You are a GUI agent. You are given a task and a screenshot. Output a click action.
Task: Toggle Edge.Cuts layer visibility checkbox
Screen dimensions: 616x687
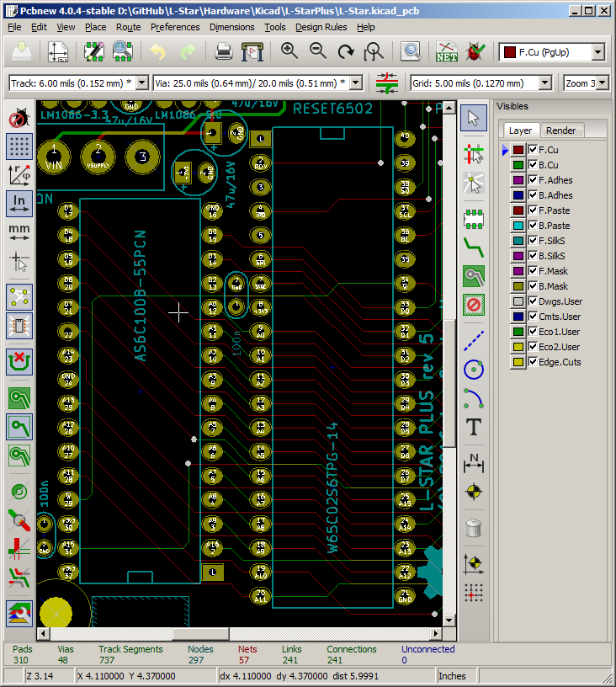pyautogui.click(x=532, y=362)
